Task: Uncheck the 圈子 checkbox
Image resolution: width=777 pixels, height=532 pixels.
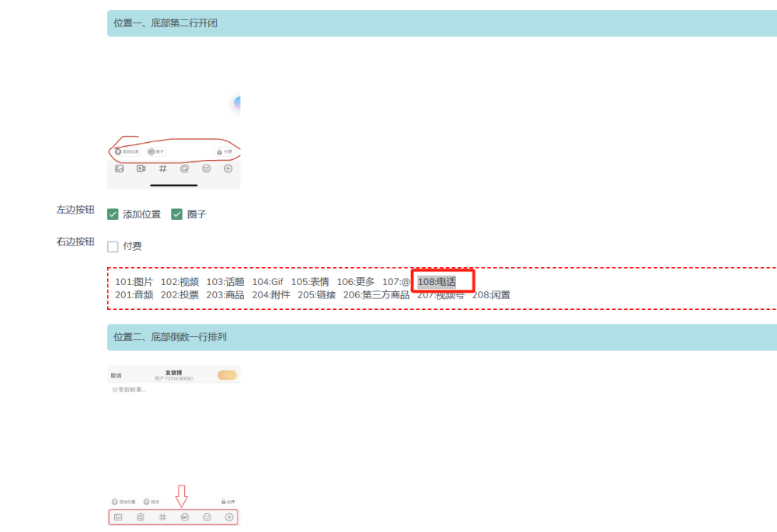Action: tap(177, 214)
